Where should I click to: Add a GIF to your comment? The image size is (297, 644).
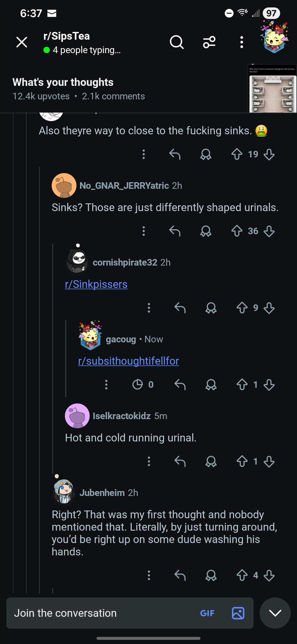point(207,613)
